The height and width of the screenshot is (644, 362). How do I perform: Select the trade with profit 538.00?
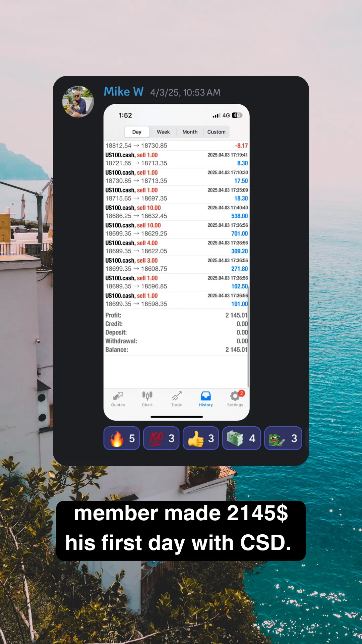176,212
